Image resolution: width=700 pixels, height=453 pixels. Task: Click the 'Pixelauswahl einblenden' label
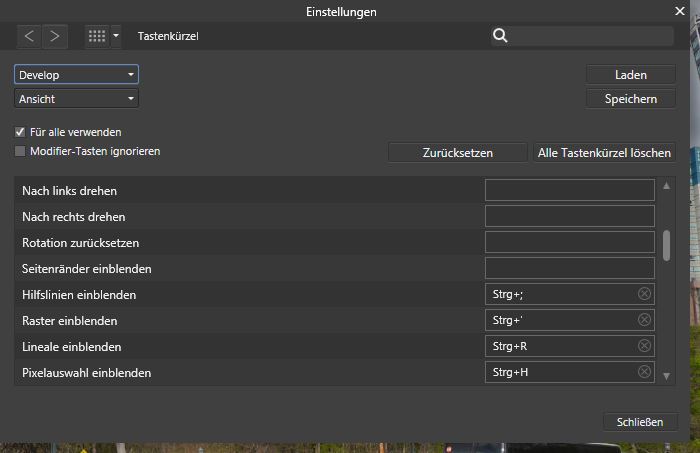(87, 373)
